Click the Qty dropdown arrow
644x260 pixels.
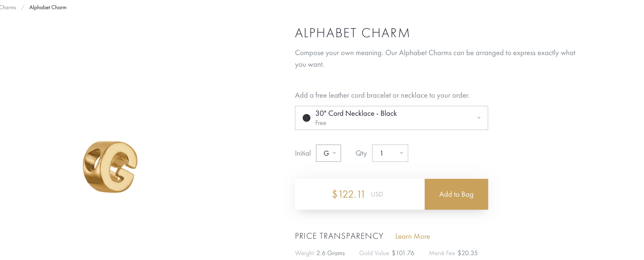pyautogui.click(x=401, y=153)
